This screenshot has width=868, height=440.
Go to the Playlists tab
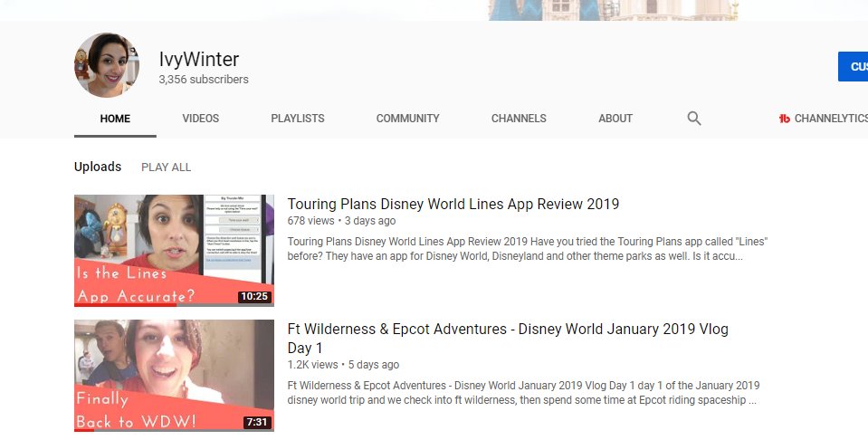tap(298, 119)
